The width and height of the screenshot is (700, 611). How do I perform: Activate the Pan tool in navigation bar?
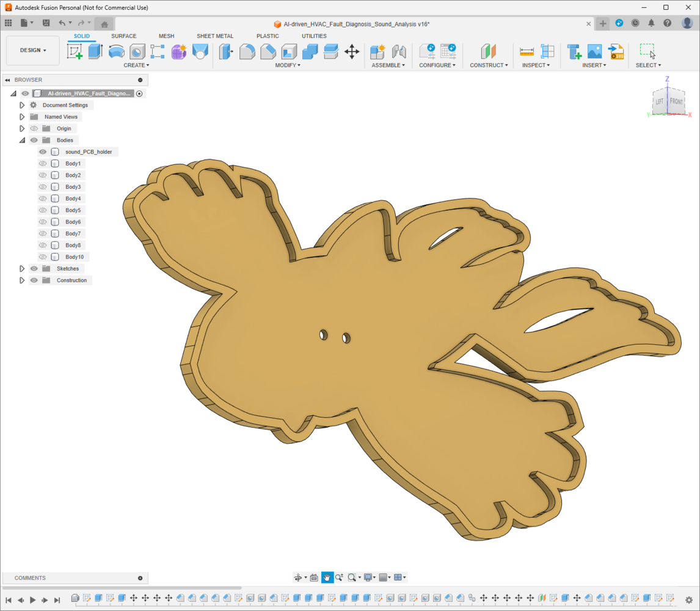pyautogui.click(x=327, y=577)
